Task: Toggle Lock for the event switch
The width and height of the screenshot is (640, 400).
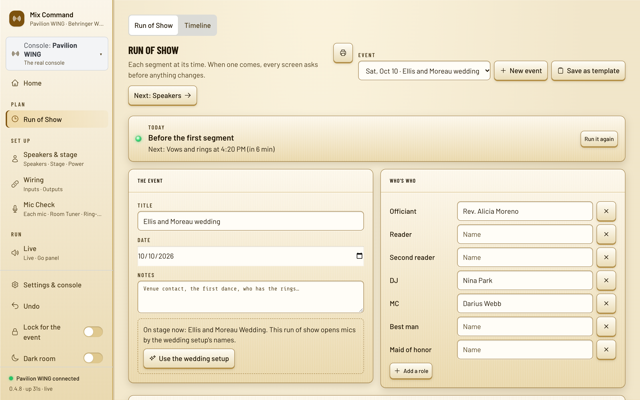Action: (x=93, y=332)
